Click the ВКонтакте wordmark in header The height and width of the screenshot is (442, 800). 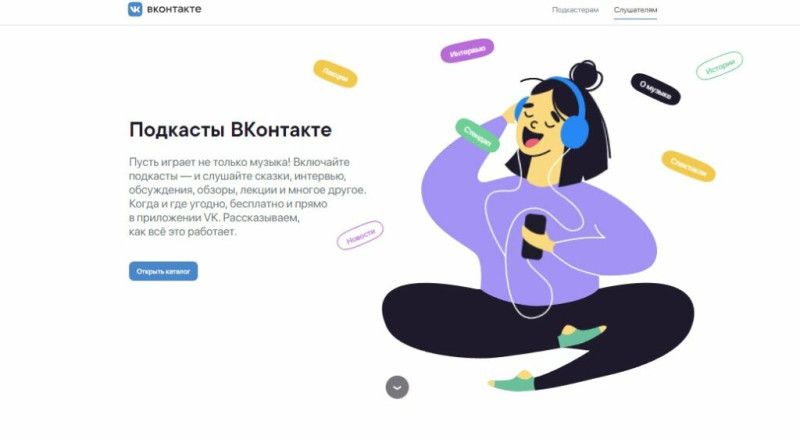coord(174,9)
